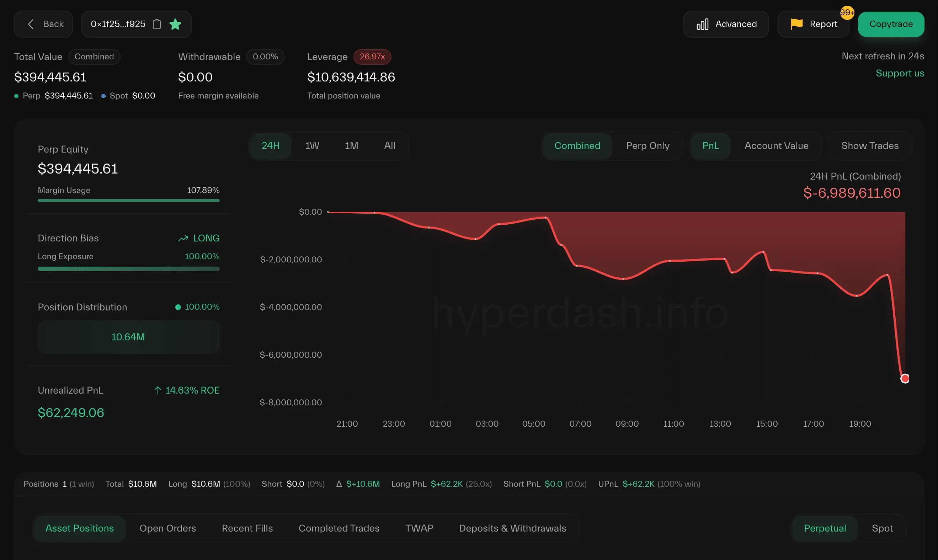Click the wallet address 0x1f25...f925
Image resolution: width=938 pixels, height=560 pixels.
tap(118, 24)
